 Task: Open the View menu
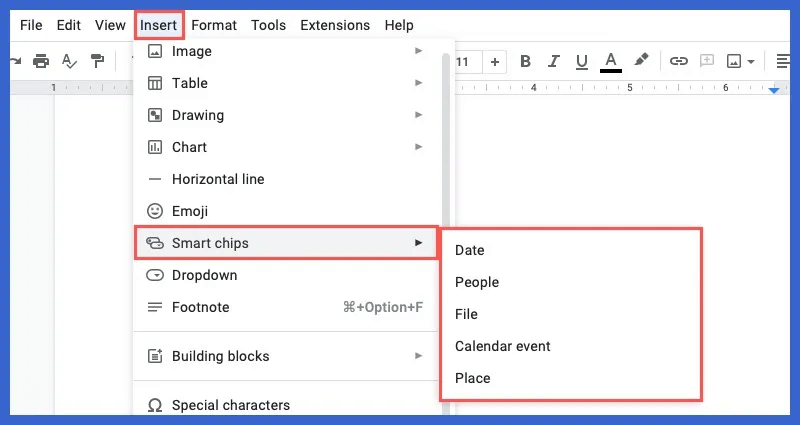[x=110, y=25]
